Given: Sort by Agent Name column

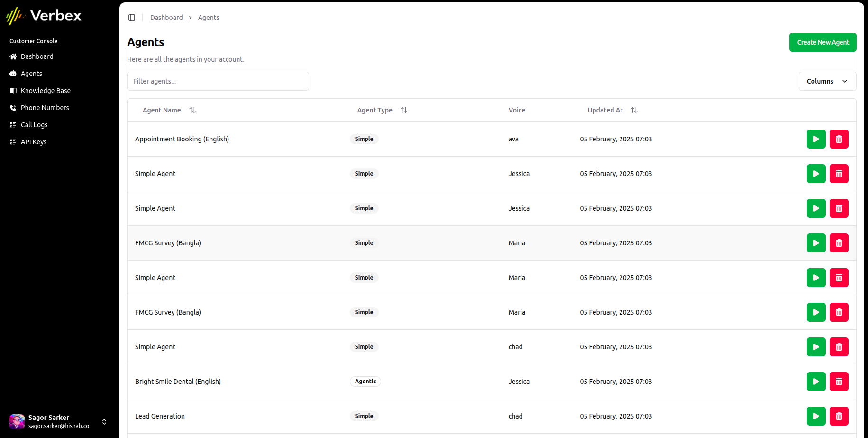Looking at the screenshot, I should coord(169,110).
